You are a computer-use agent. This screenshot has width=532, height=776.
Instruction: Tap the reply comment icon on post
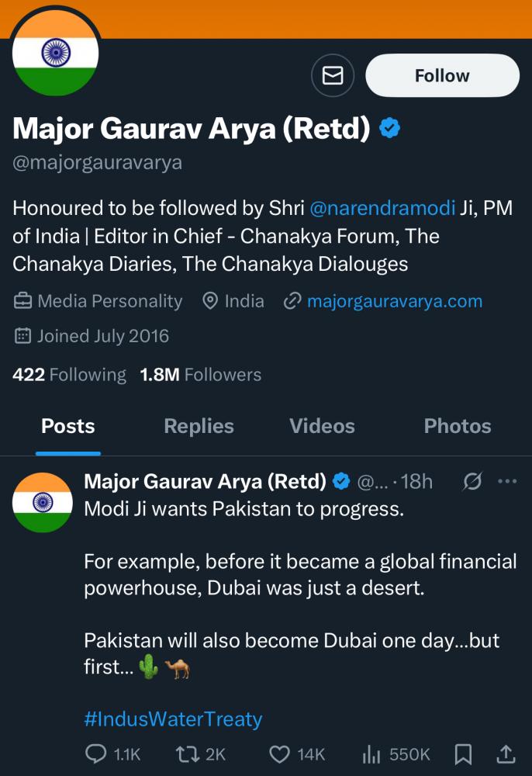[x=96, y=753]
